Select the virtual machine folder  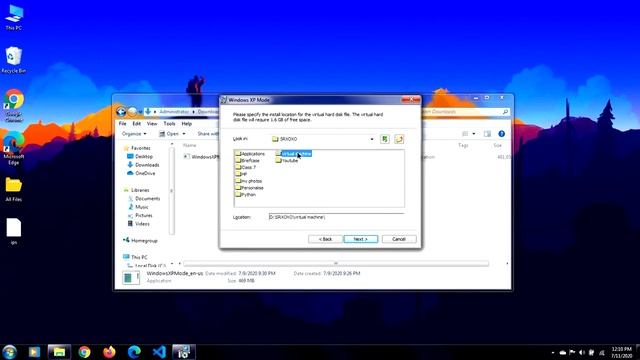pos(293,154)
